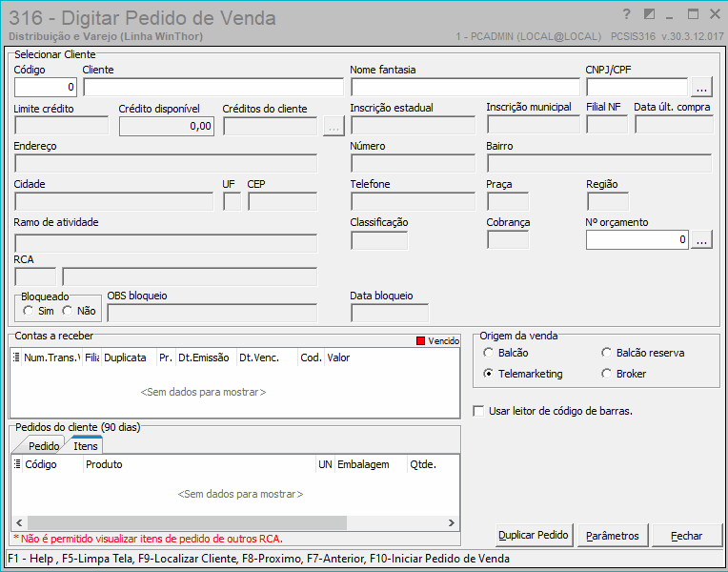Click Cod. column header in Contas a receber
Screen dimensions: 728x572
click(311, 357)
